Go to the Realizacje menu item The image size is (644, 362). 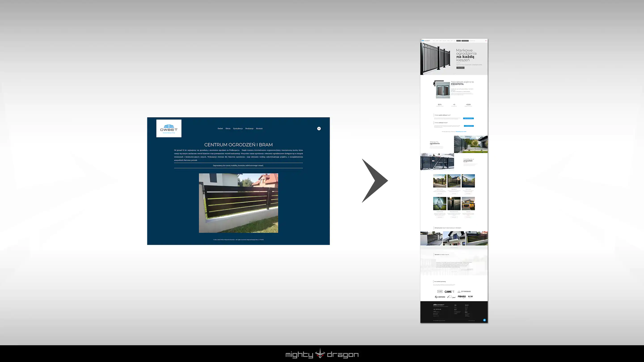(249, 128)
